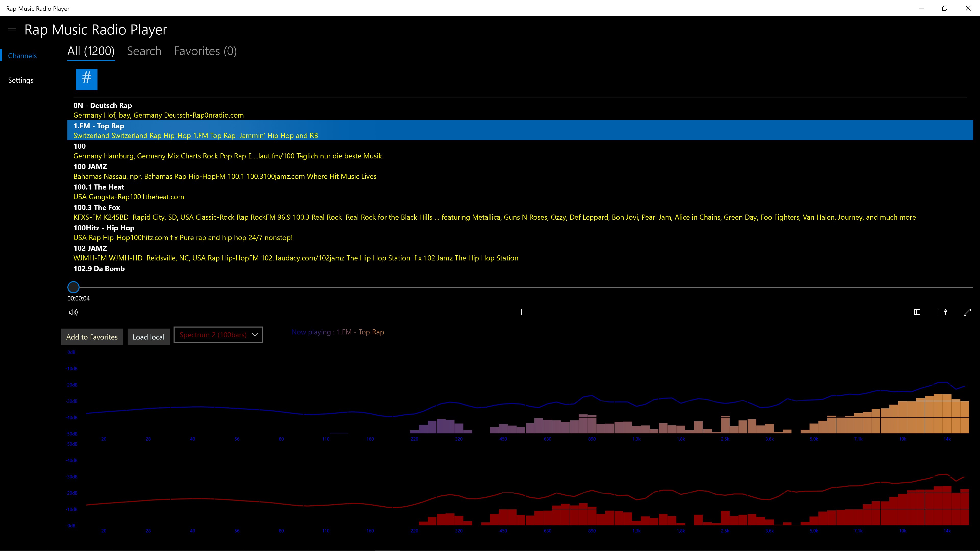Enter full screen with the expand icon

(x=967, y=312)
